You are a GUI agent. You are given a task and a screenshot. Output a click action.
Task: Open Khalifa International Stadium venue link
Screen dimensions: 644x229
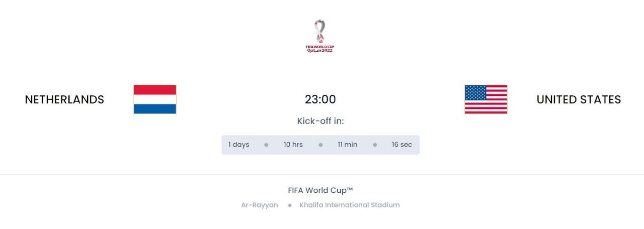point(350,205)
